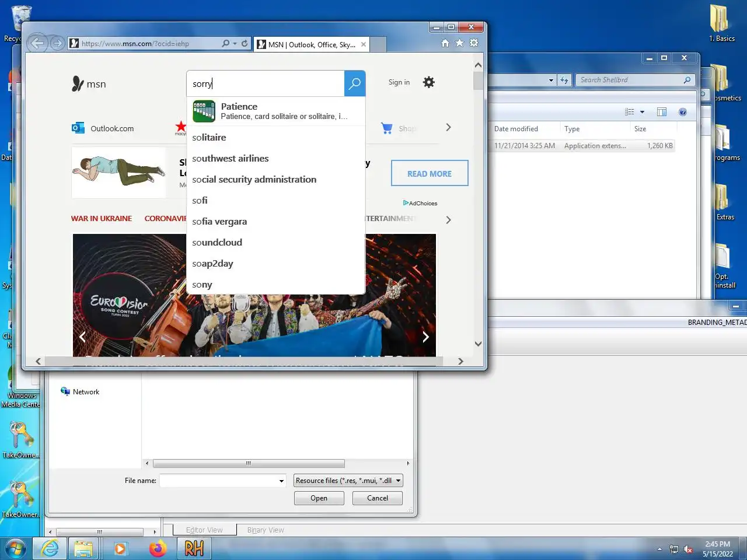
Task: Select the Patience solitaire game suggestion
Action: 275,111
